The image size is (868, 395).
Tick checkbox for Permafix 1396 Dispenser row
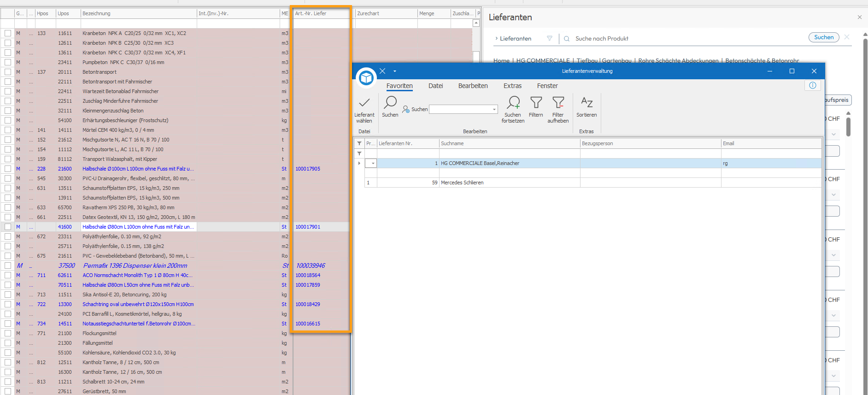(8, 265)
